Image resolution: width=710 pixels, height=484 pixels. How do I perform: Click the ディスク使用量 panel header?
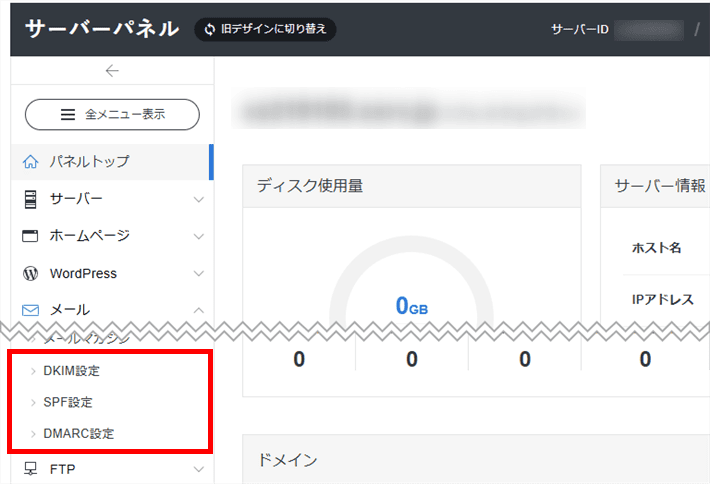[x=412, y=186]
